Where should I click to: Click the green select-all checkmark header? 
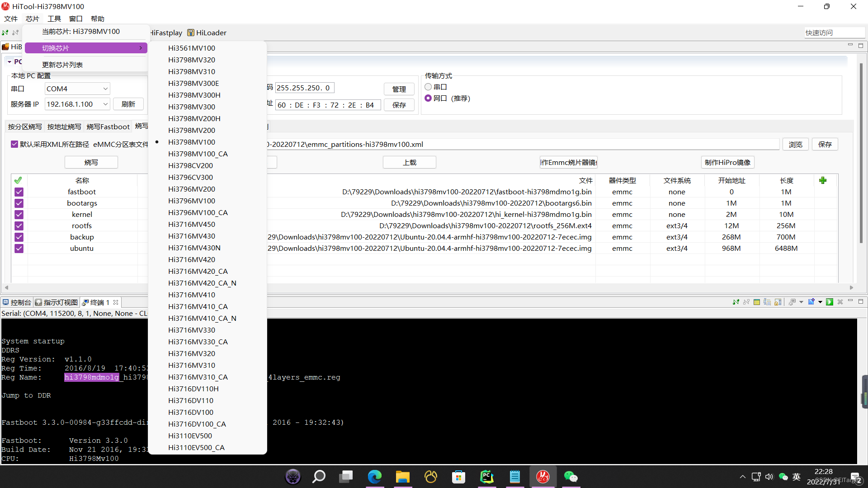18,180
